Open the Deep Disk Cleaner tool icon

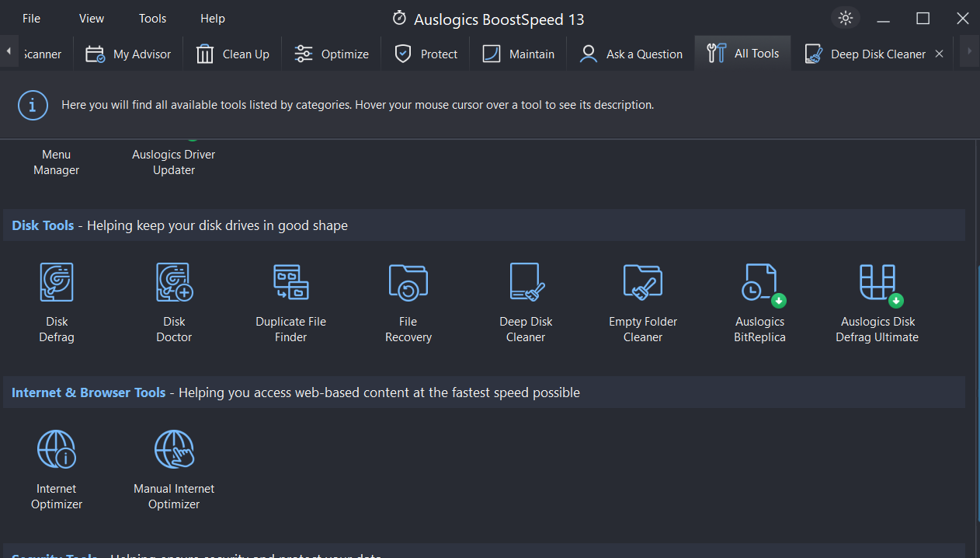pyautogui.click(x=526, y=282)
